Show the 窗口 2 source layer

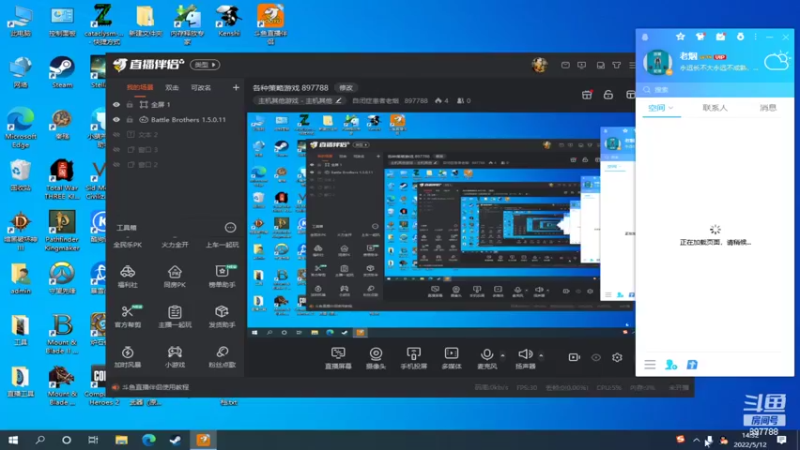(116, 165)
